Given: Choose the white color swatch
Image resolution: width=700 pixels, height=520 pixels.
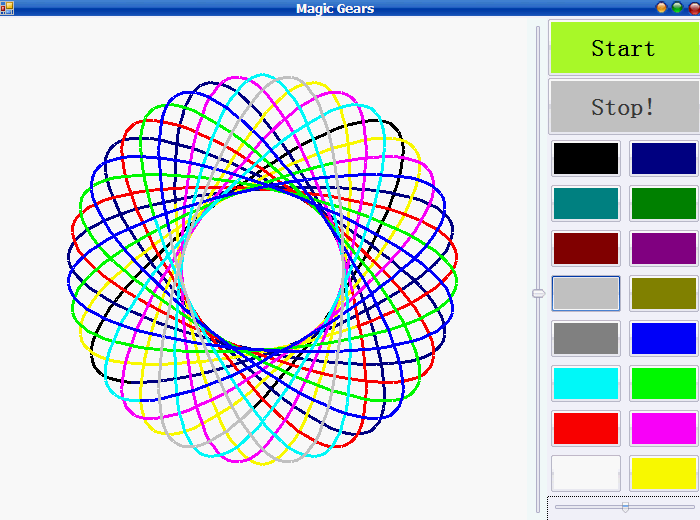Looking at the screenshot, I should (x=586, y=474).
